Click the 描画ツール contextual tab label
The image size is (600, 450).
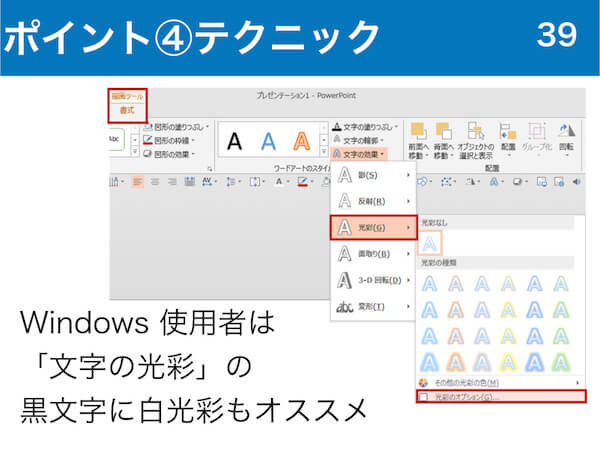tap(127, 96)
